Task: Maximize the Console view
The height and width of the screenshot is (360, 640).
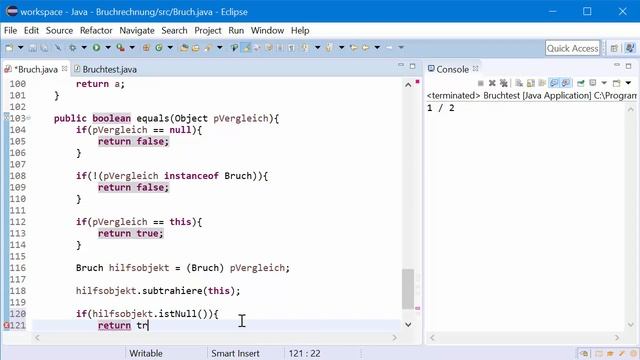Action: (x=629, y=66)
